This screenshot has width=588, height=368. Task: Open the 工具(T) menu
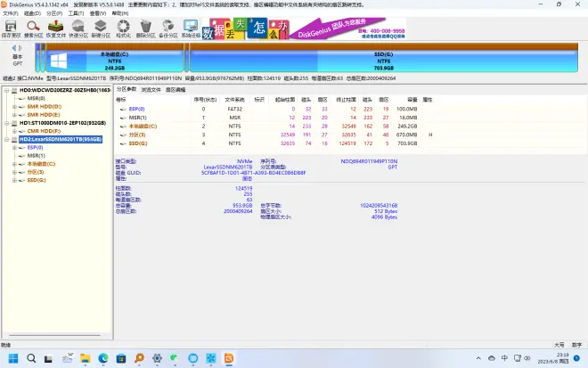tap(77, 14)
